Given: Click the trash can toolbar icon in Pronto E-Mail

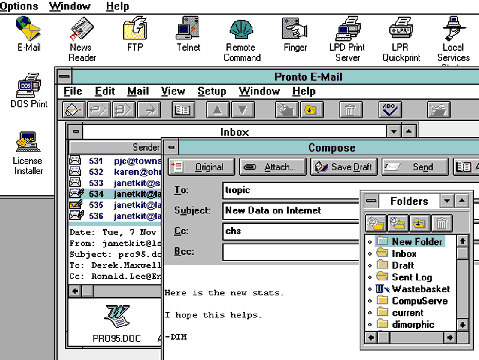Looking at the screenshot, I should 350,110.
